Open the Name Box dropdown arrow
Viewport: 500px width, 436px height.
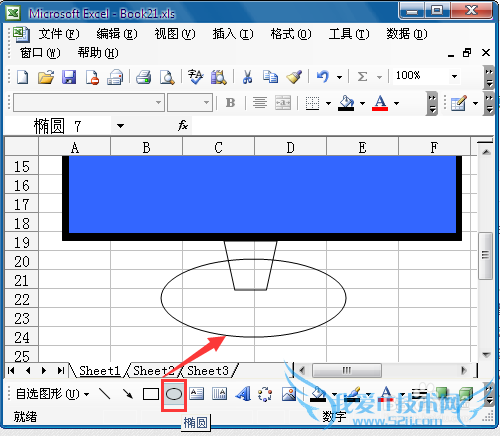coord(120,126)
